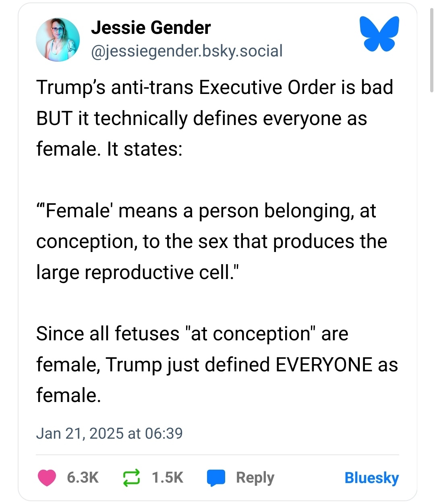The height and width of the screenshot is (504, 435).
Task: Click the 1.5K reposts count
Action: (167, 478)
